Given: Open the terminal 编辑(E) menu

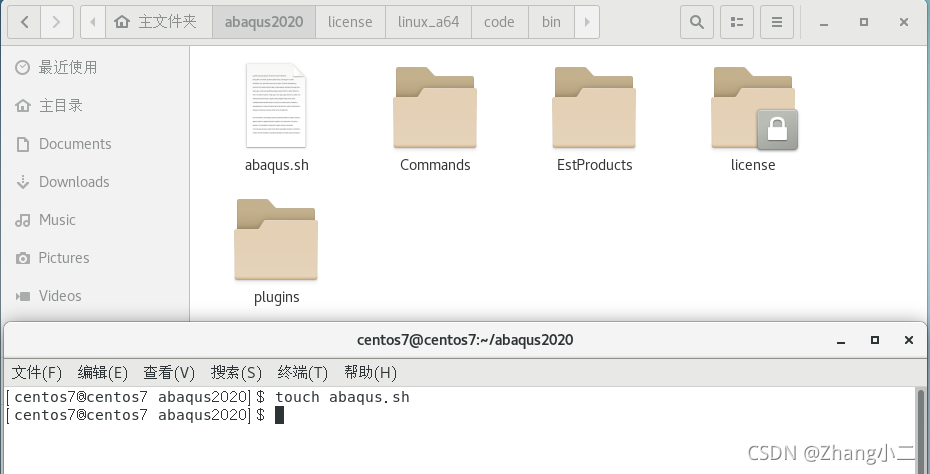Looking at the screenshot, I should [102, 373].
